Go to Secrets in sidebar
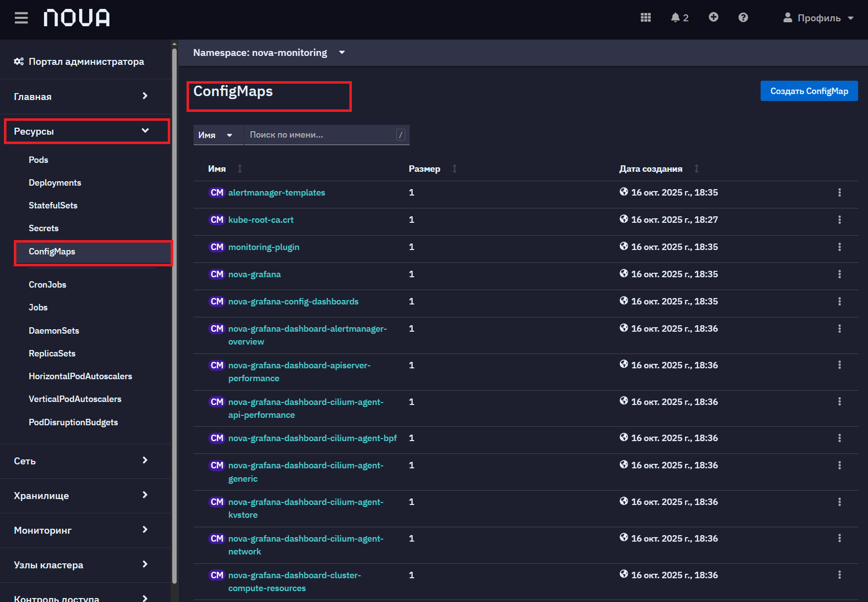 [x=44, y=228]
